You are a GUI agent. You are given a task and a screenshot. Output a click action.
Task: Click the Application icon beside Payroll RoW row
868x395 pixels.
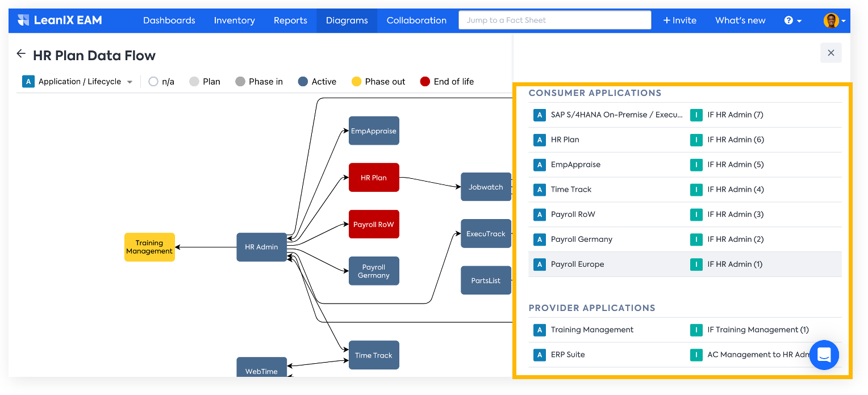click(x=539, y=215)
